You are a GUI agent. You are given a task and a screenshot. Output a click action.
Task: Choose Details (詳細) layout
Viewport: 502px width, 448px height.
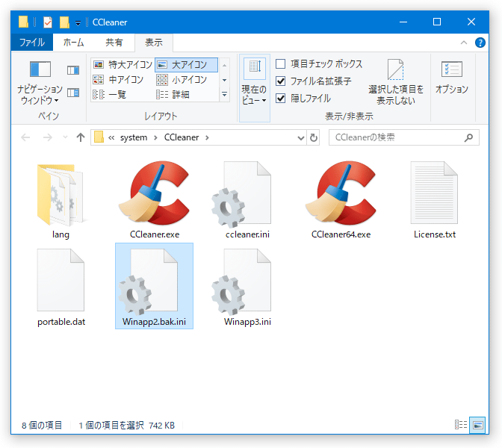click(173, 94)
